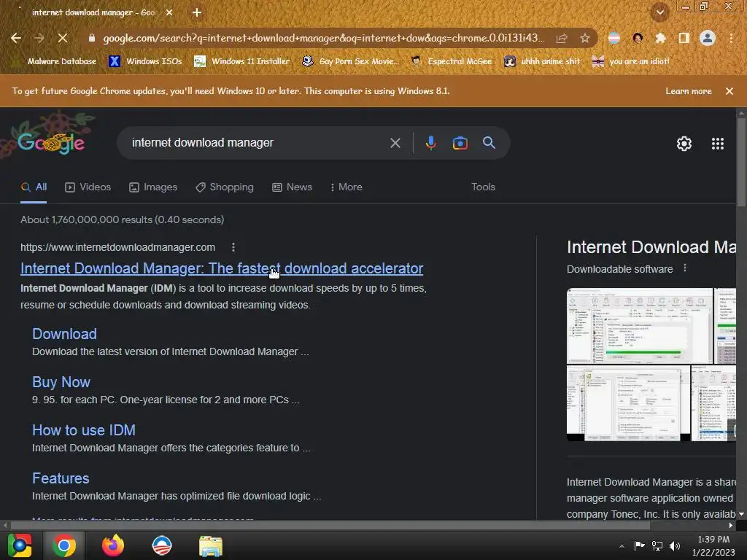View the bottom-left IDM screenshot thumbnail
This screenshot has height=560, width=747.
[x=628, y=403]
